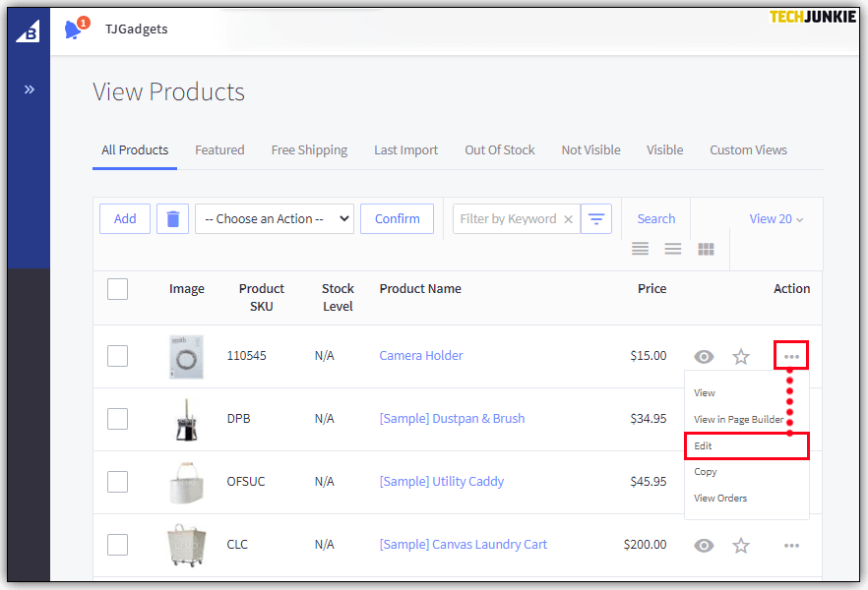The height and width of the screenshot is (590, 868).
Task: Select Edit in the context menu
Action: (x=745, y=445)
